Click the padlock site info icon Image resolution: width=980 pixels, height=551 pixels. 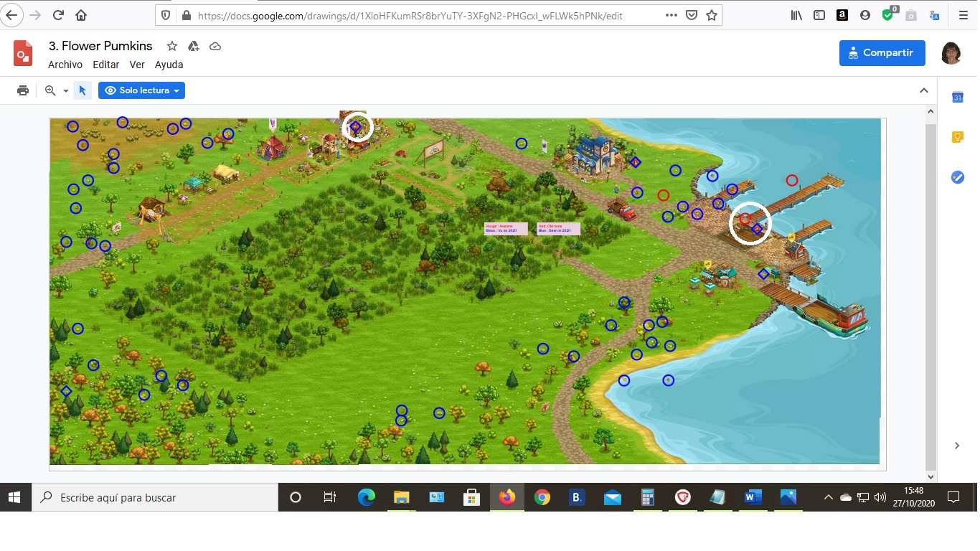187,15
